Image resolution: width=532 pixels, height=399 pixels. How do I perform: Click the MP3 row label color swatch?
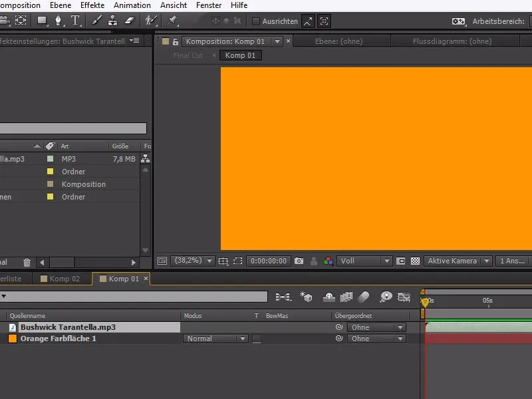(51, 159)
